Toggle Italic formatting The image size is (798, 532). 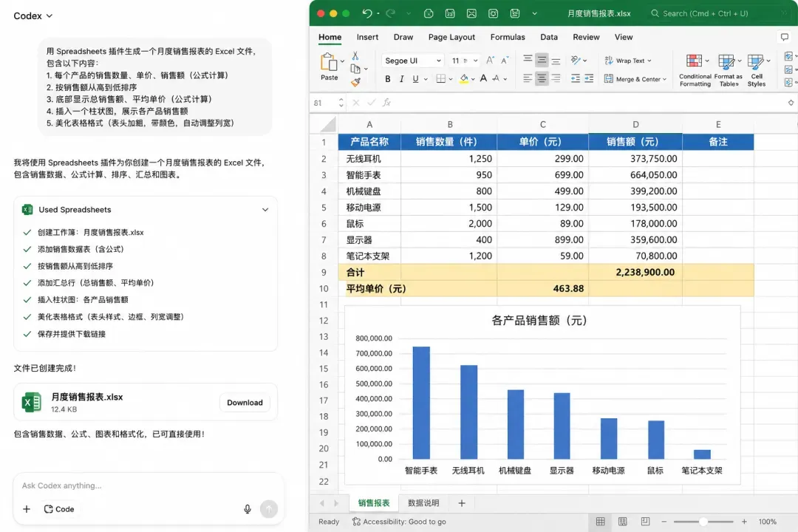click(401, 79)
